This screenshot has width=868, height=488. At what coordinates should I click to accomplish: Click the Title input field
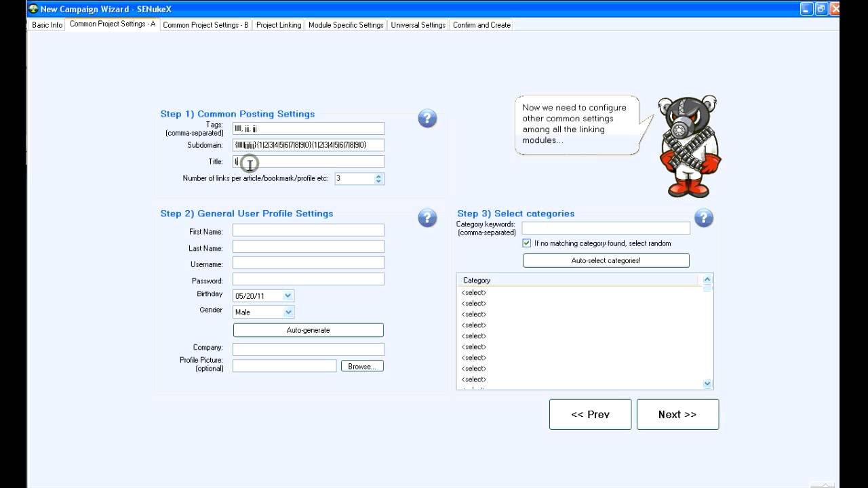click(309, 161)
